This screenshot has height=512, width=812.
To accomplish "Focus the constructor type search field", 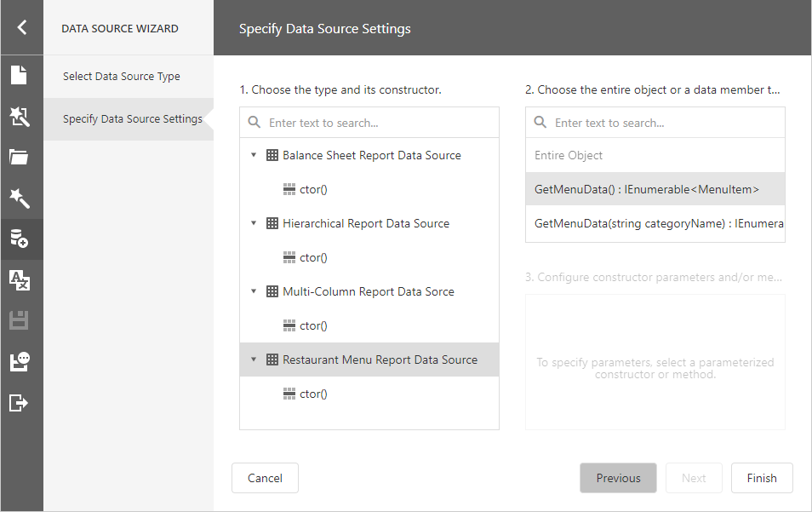I will [379, 123].
